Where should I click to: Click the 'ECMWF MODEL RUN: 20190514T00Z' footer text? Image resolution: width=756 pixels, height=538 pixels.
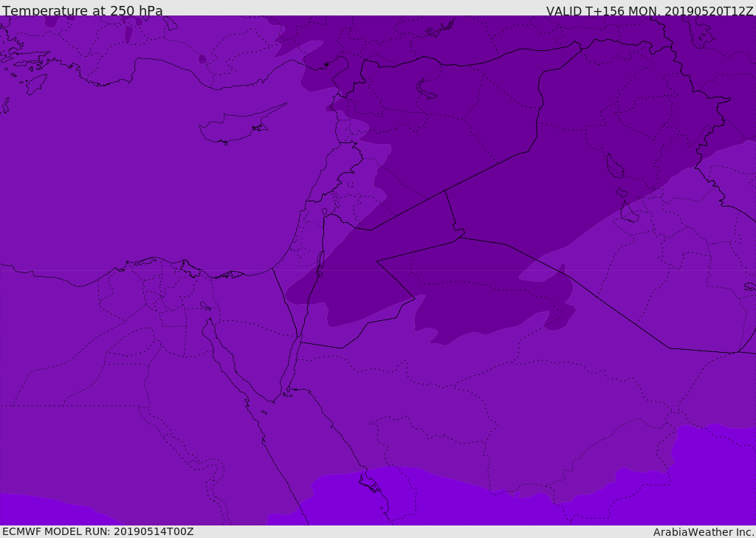[98, 531]
